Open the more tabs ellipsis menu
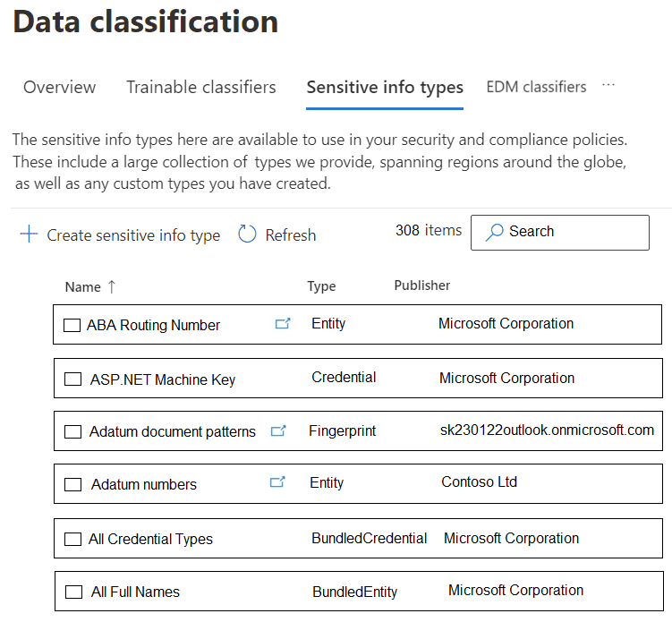This screenshot has height=622, width=672. (x=608, y=85)
